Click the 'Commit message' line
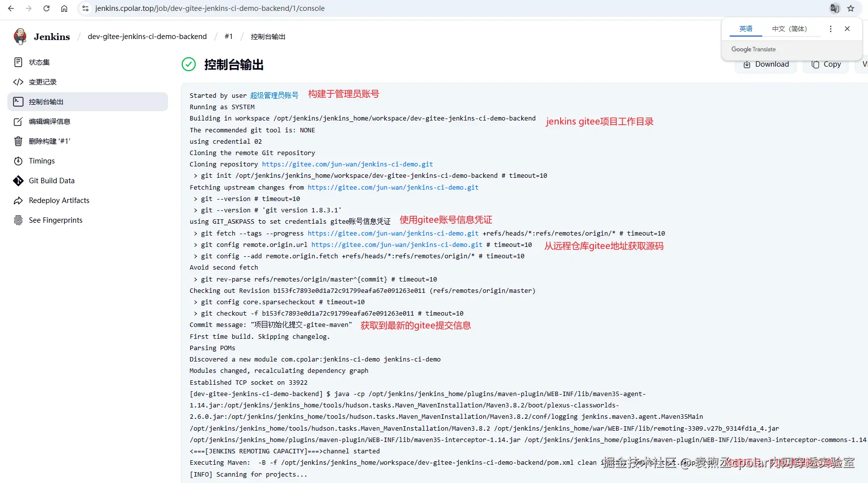 [x=271, y=324]
